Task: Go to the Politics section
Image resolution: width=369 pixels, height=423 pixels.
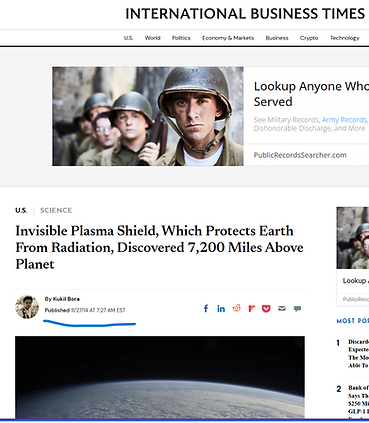Action: click(181, 38)
